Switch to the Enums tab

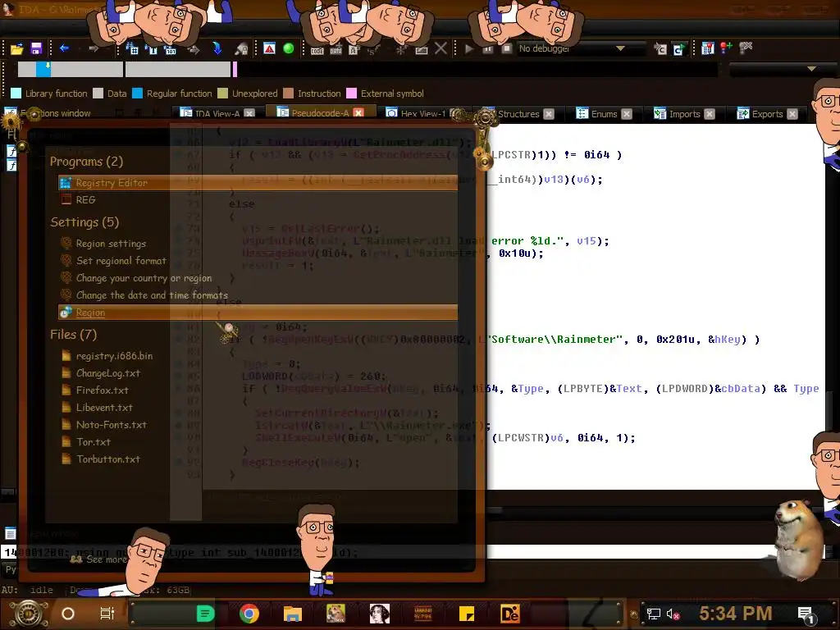(604, 113)
